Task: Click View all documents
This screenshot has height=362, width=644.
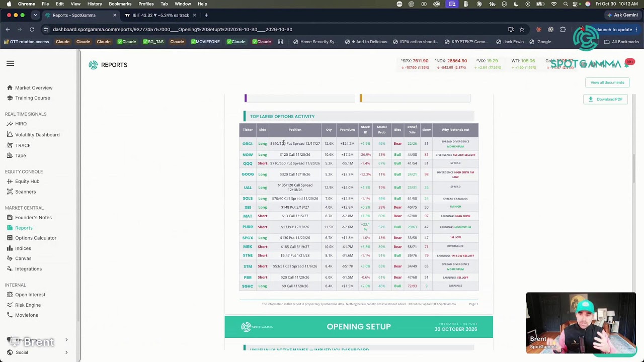Action: (x=607, y=82)
